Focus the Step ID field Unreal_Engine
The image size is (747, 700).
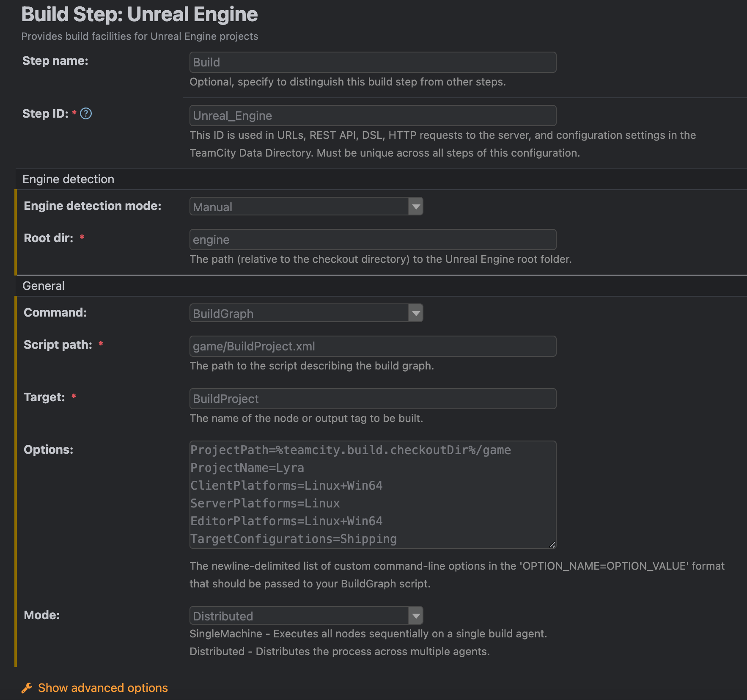[x=373, y=116]
